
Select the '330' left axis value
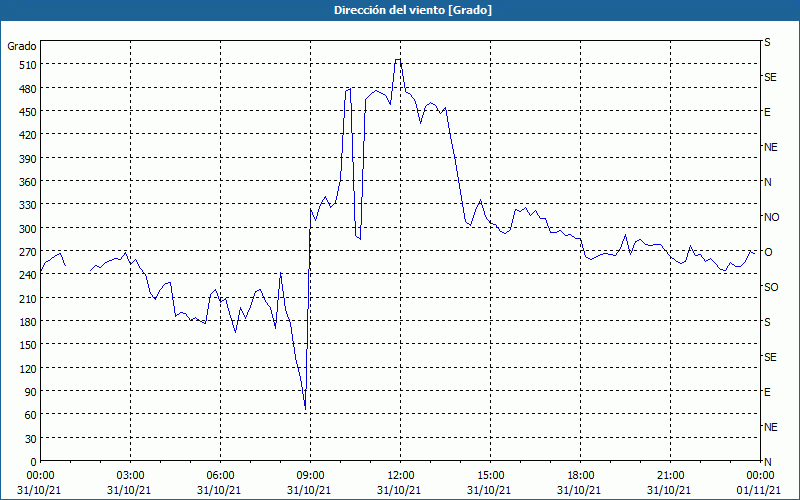pyautogui.click(x=29, y=206)
